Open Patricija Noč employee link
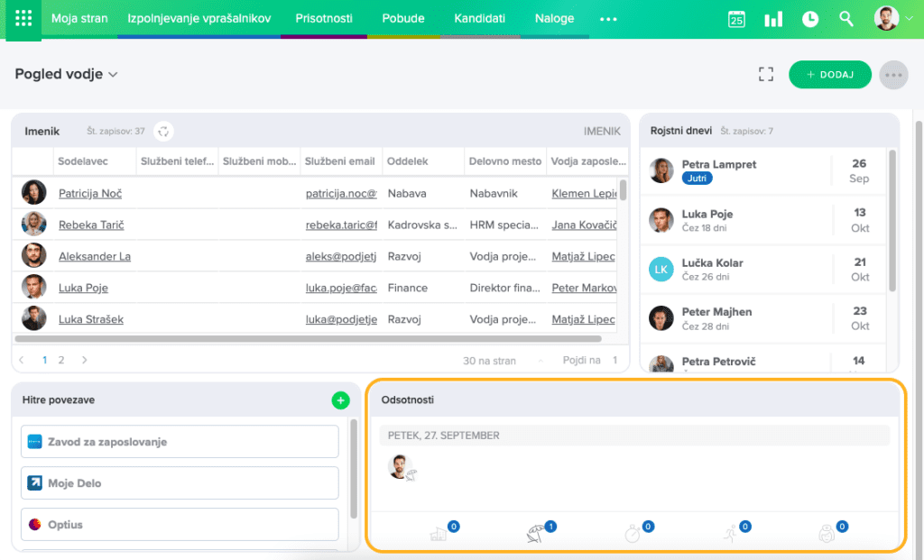The image size is (924, 560). point(89,193)
